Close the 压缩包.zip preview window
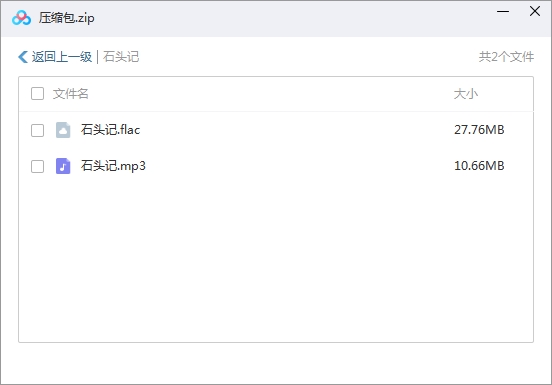The height and width of the screenshot is (385, 552). coord(535,11)
